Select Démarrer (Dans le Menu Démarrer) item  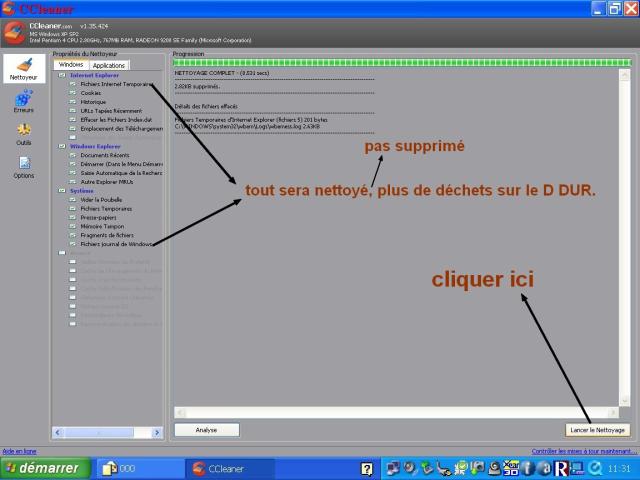(x=122, y=164)
